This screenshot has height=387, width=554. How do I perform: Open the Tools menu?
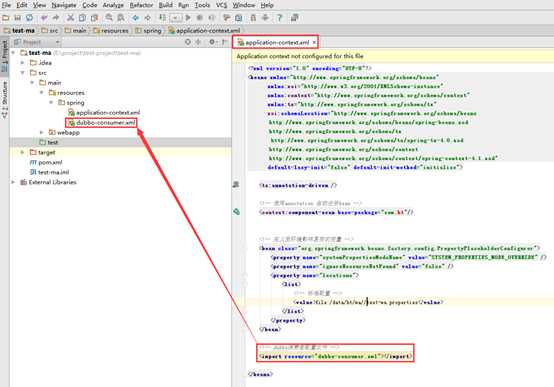[x=202, y=5]
